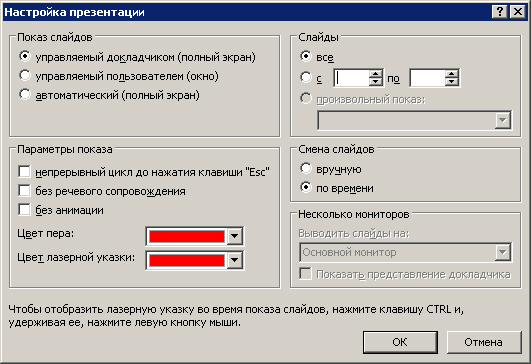531x364 pixels.
Task: Click the help question mark button
Action: pyautogui.click(x=500, y=12)
